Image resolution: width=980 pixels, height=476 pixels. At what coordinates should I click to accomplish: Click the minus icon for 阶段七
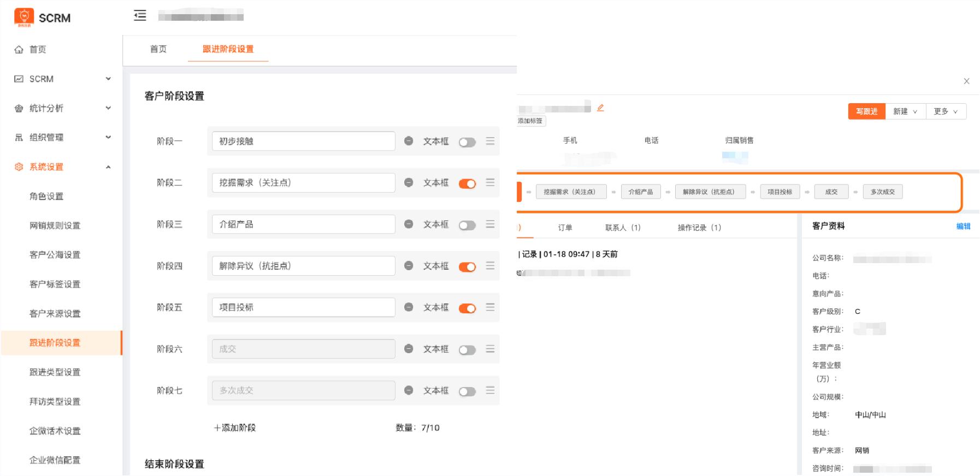409,390
